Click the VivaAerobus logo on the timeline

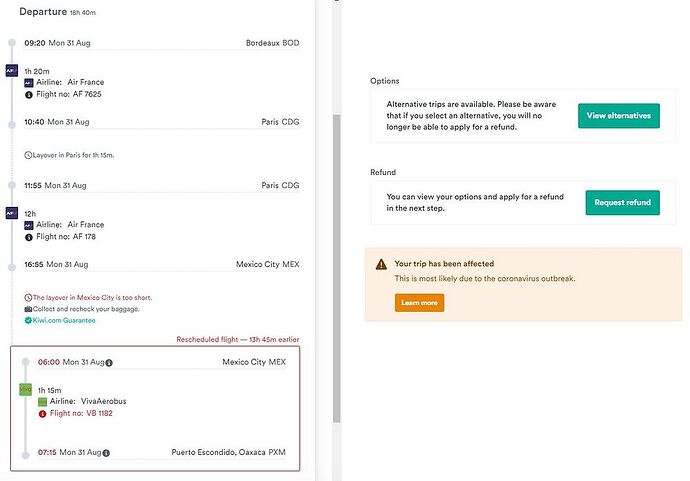point(26,389)
